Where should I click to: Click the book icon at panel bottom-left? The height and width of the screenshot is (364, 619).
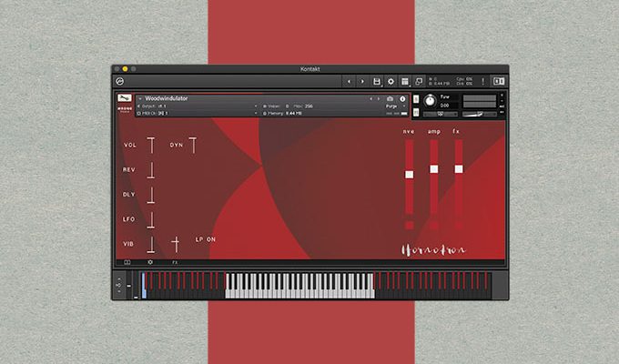(127, 262)
